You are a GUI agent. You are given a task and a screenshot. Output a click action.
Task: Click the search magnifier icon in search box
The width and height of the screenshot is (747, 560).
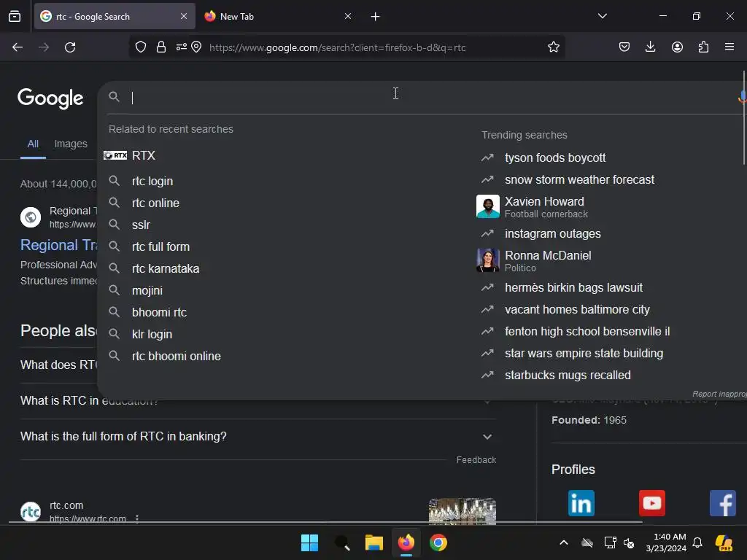tap(114, 97)
